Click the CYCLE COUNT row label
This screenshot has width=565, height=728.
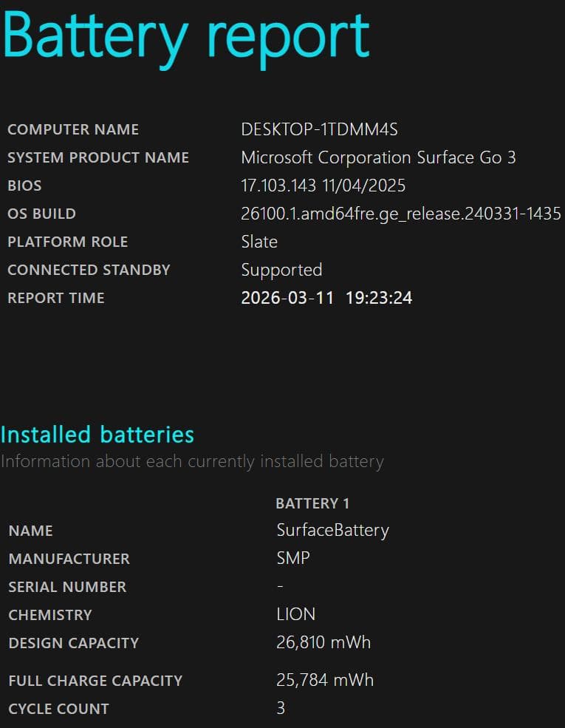click(59, 709)
